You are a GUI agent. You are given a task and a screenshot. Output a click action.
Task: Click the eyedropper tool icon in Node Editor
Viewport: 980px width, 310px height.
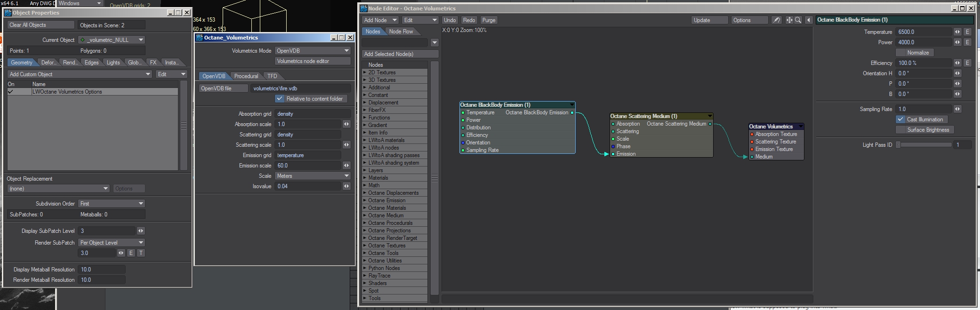coord(777,20)
